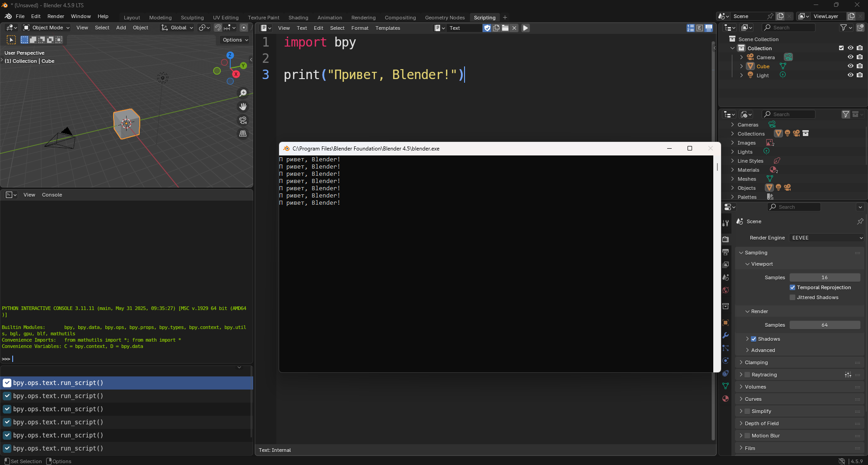Screen dimensions: 868x465
Task: Open the Material properties tab
Action: pyautogui.click(x=726, y=399)
